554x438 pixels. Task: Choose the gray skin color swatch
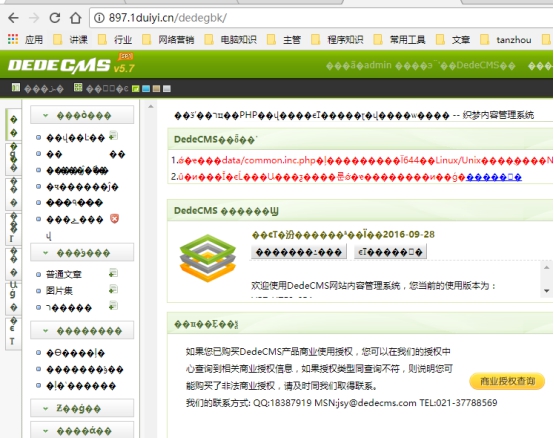pyautogui.click(x=167, y=89)
